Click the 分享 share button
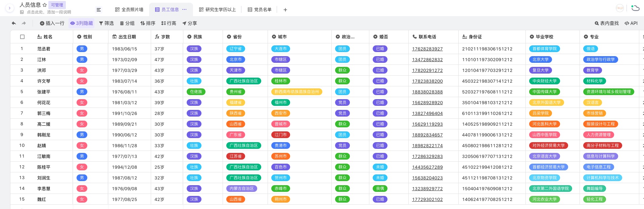Screen dimensions: 644x209 click(189, 23)
